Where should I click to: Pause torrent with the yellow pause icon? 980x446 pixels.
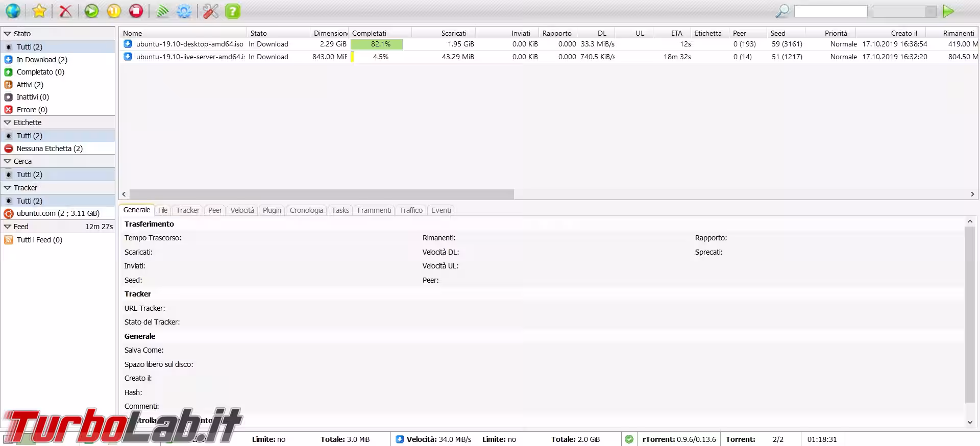click(114, 11)
